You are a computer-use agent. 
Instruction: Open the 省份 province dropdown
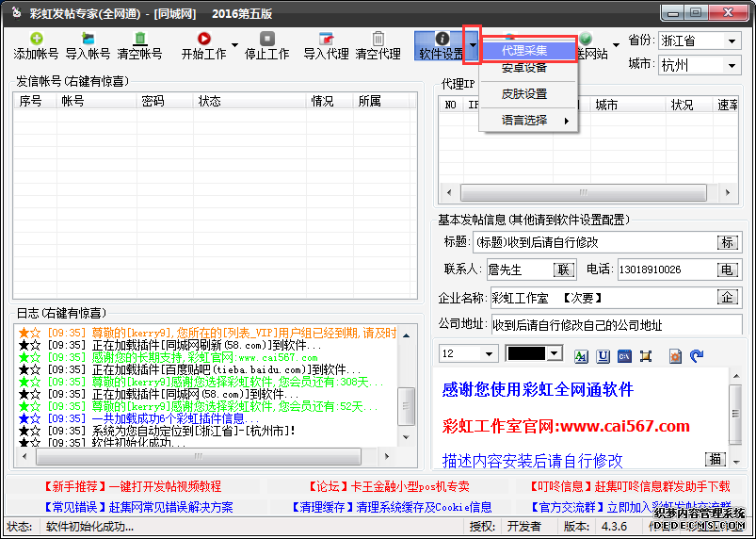(x=732, y=41)
